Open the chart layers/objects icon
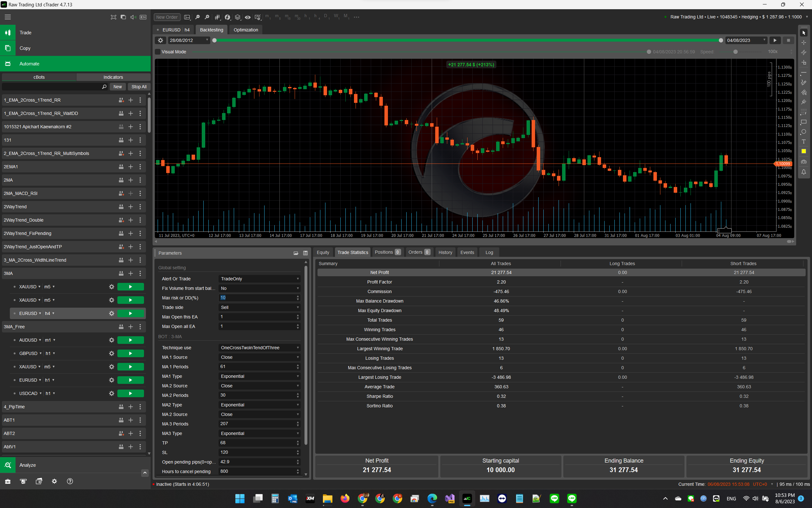 [238, 17]
